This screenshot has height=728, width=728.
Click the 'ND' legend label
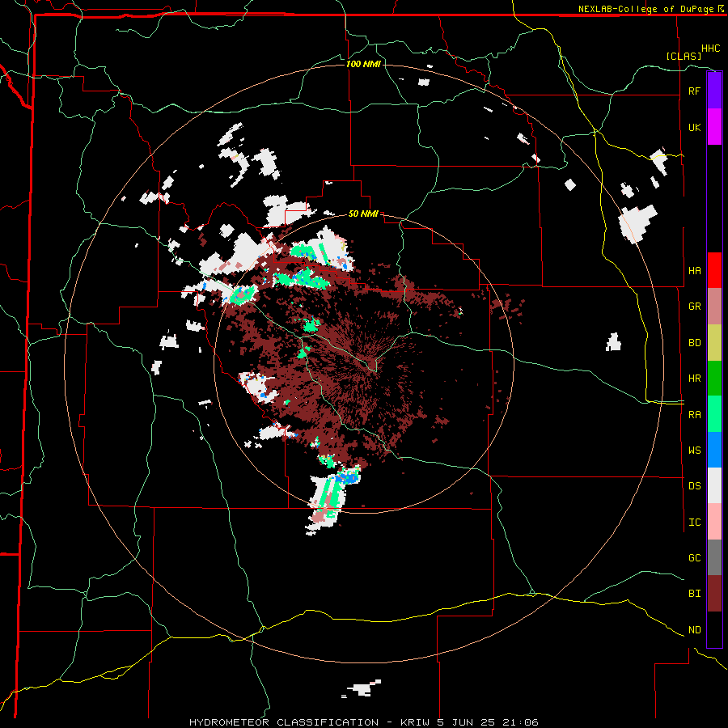tap(694, 630)
